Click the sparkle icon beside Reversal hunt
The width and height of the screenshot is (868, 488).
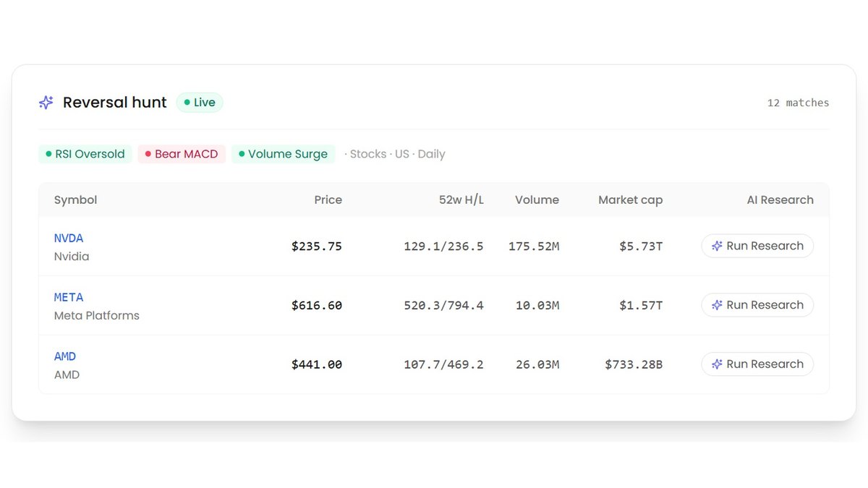[46, 103]
